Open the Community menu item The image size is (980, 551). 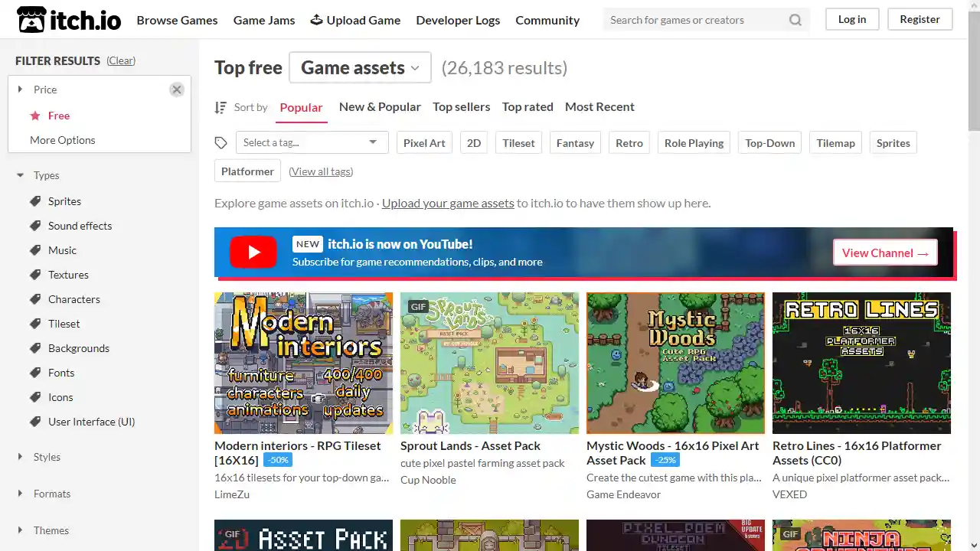(547, 20)
